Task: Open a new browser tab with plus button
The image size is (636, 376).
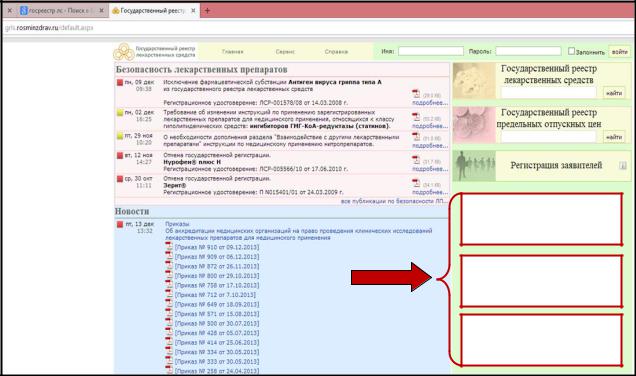Action: 207,11
